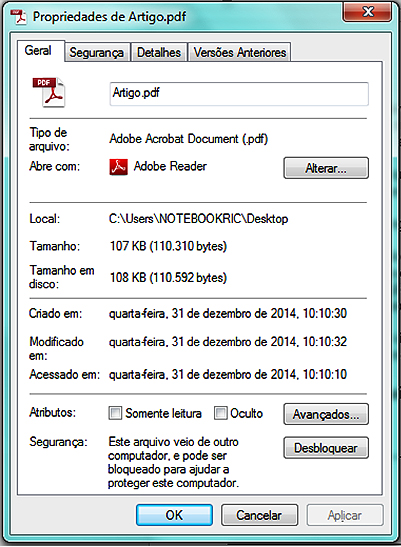The image size is (401, 547).
Task: Click the Local path text
Action: point(199,219)
